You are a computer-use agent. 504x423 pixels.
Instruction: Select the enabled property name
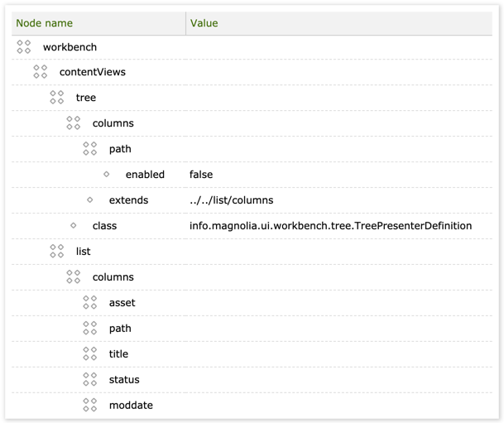pos(145,175)
